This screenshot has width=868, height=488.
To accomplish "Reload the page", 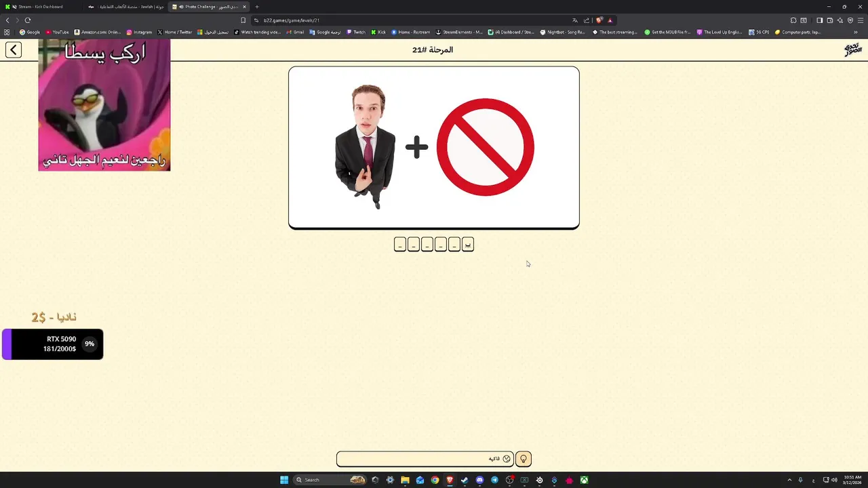I will [x=28, y=20].
